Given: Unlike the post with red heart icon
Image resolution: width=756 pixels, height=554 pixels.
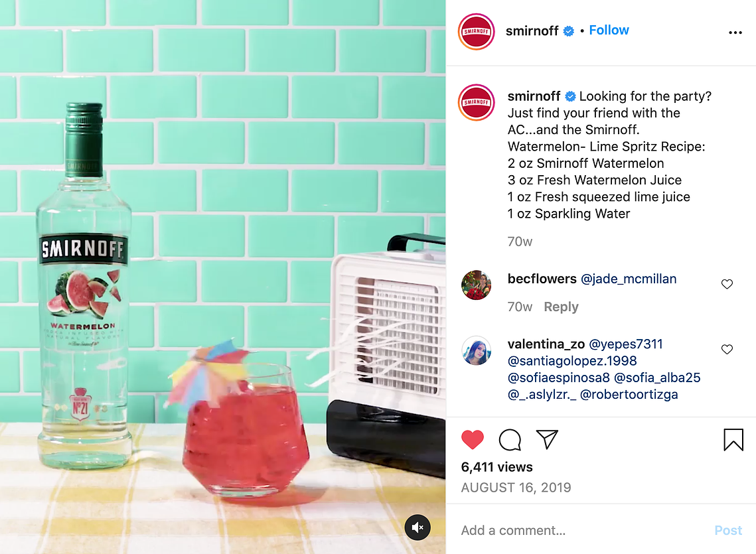Looking at the screenshot, I should [473, 439].
